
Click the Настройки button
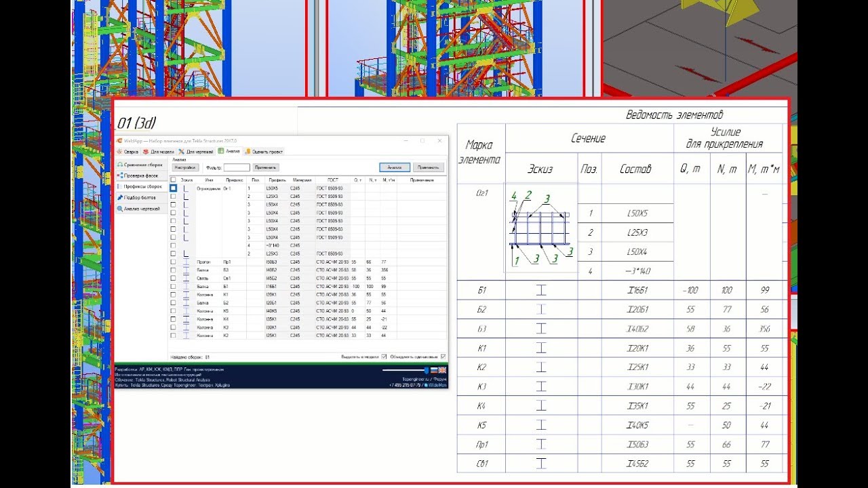click(186, 167)
